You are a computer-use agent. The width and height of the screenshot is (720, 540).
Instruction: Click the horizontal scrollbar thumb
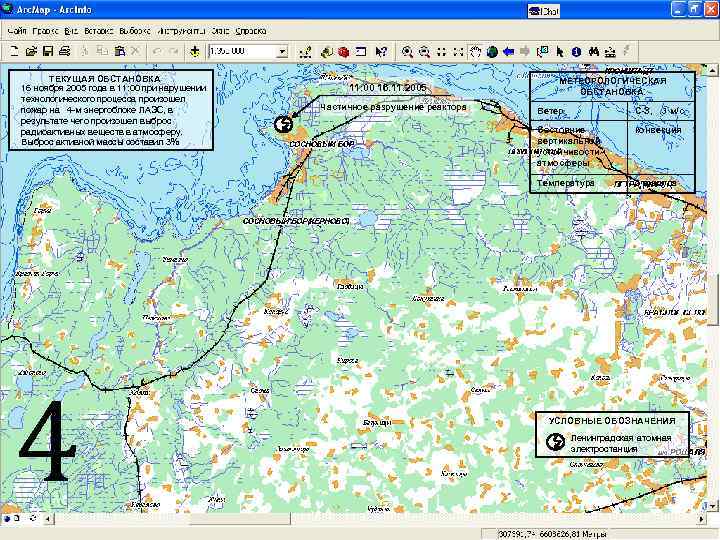(x=240, y=519)
